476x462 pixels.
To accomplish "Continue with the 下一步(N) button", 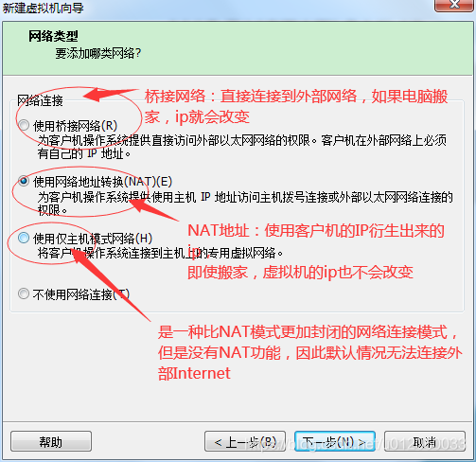I will click(335, 442).
